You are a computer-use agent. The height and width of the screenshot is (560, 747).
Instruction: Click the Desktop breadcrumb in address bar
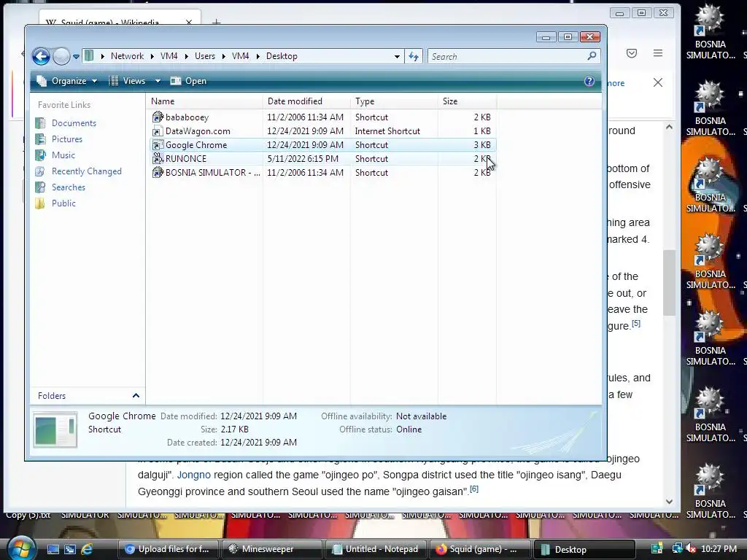[x=282, y=56]
